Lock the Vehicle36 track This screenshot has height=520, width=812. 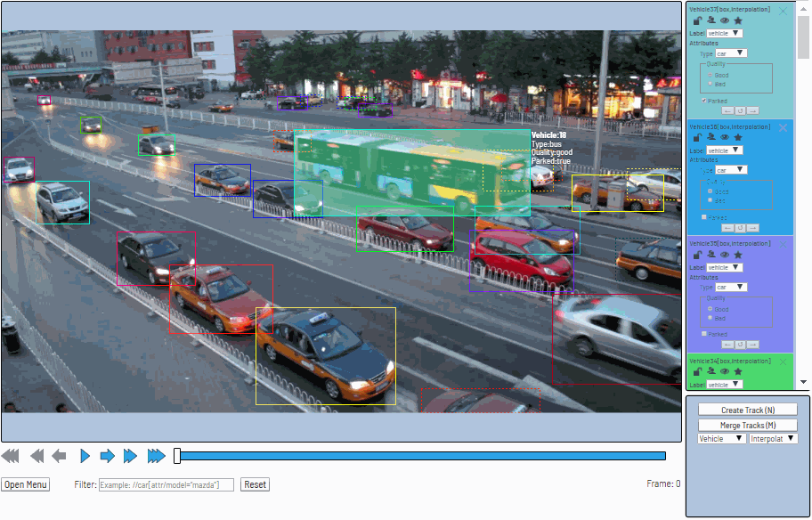pos(697,137)
